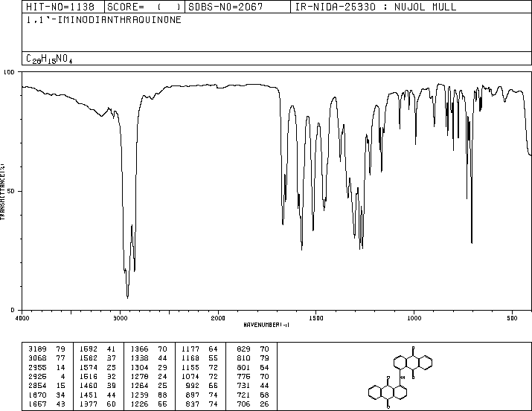Image resolution: width=532 pixels, height=411 pixels.
Task: Click the HIT-NO=1138 header cell
Action: click(63, 7)
